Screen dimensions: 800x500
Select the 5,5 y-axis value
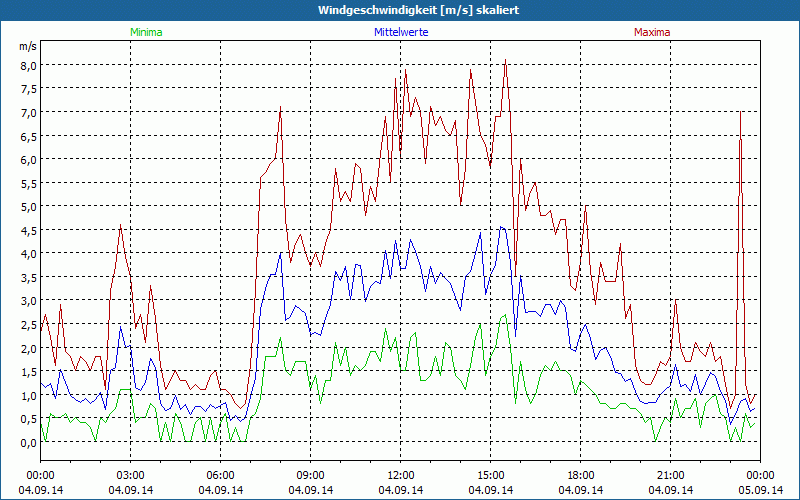(29, 183)
